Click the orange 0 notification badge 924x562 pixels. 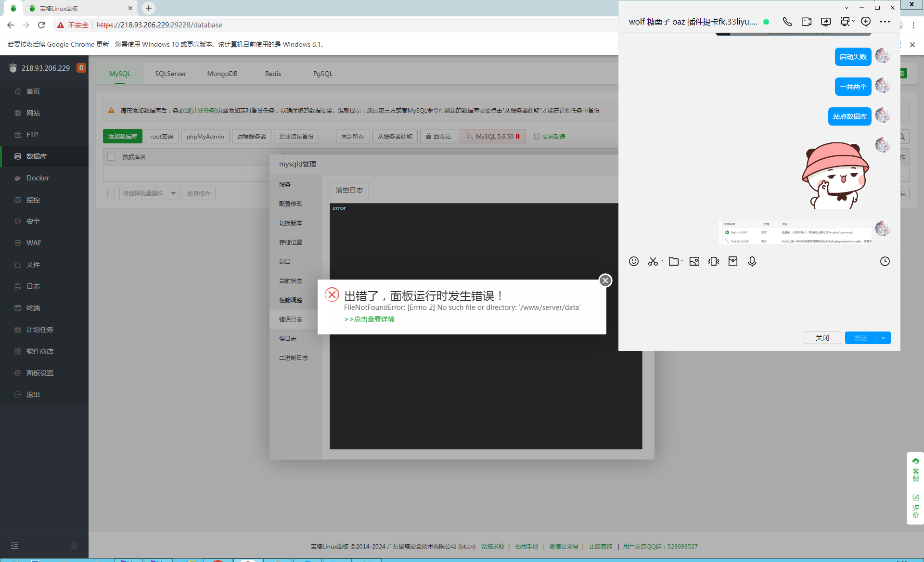point(81,68)
